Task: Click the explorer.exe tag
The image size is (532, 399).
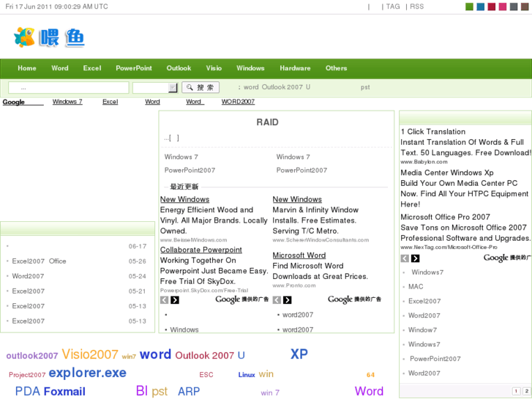Action: (88, 373)
